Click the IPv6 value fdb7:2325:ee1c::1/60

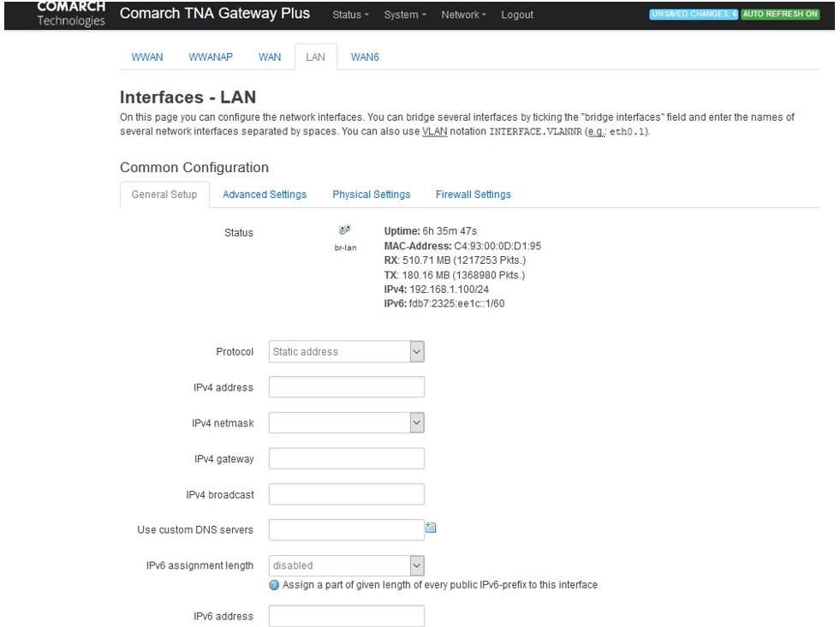(x=456, y=303)
